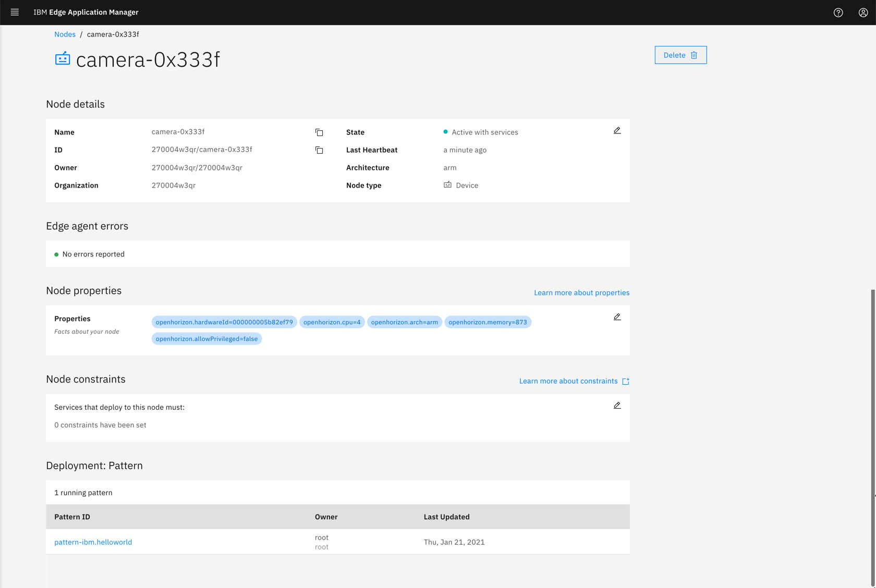
Task: Copy the node ID using the copy icon
Action: pos(319,150)
